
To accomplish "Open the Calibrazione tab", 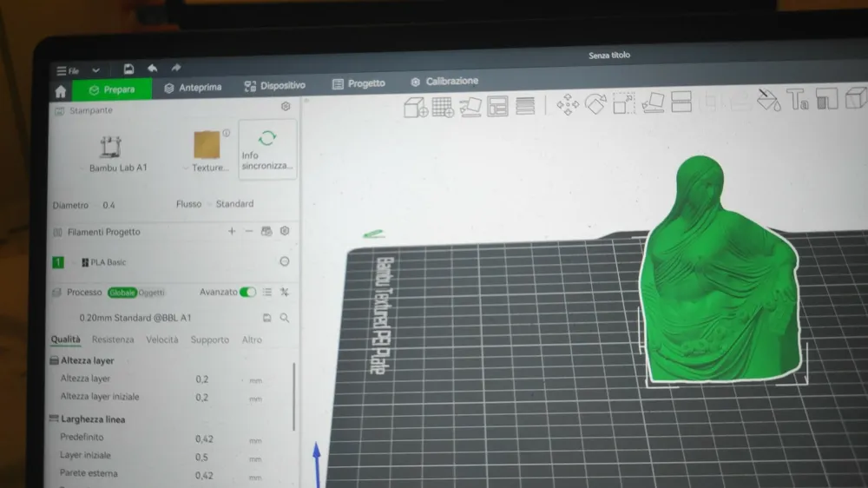I will [444, 82].
